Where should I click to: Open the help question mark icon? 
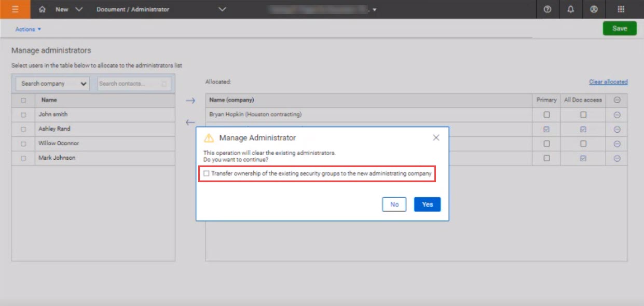click(x=547, y=9)
